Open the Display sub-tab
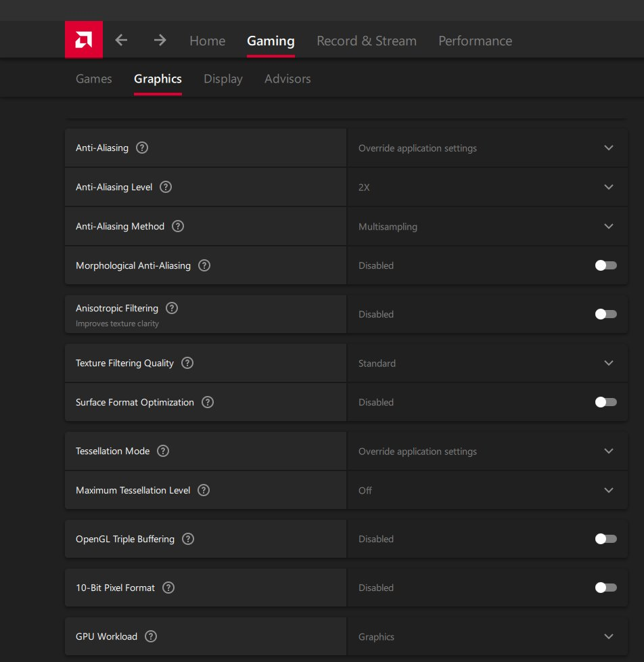Screen dimensions: 644x662 point(223,79)
